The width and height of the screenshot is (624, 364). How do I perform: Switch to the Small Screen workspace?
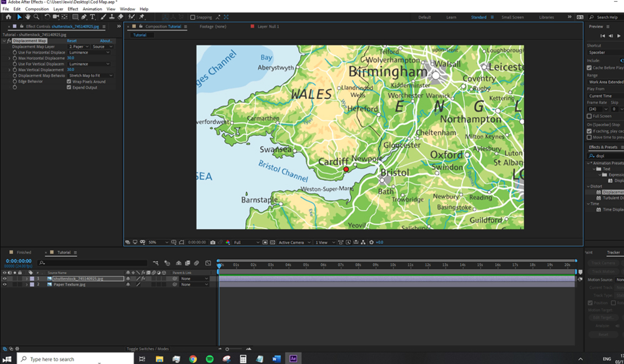(512, 17)
